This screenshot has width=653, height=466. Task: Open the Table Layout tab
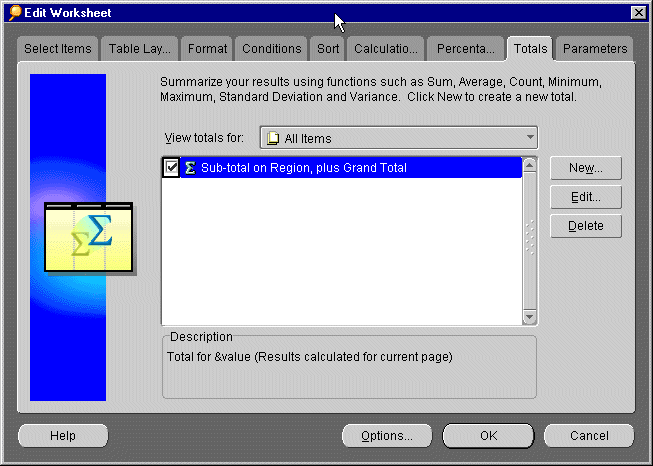140,48
